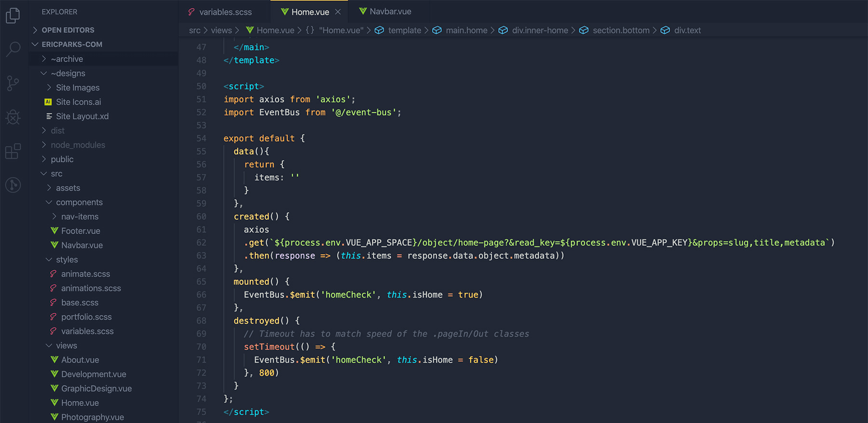This screenshot has width=868, height=423.
Task: Click the EXPLORER panel title
Action: [59, 12]
